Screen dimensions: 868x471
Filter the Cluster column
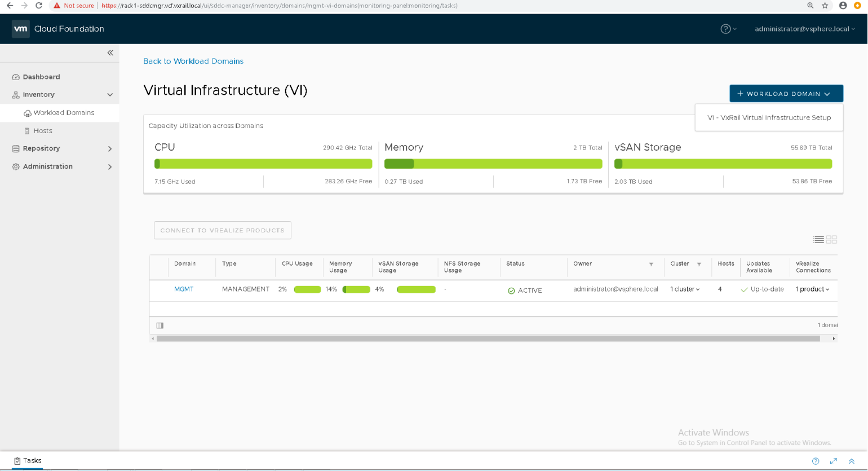pyautogui.click(x=699, y=264)
